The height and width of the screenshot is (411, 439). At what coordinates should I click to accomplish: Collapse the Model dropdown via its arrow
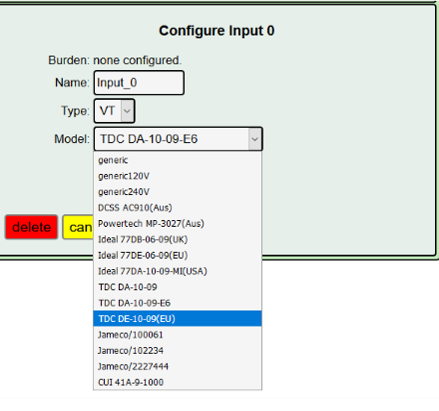click(x=255, y=139)
